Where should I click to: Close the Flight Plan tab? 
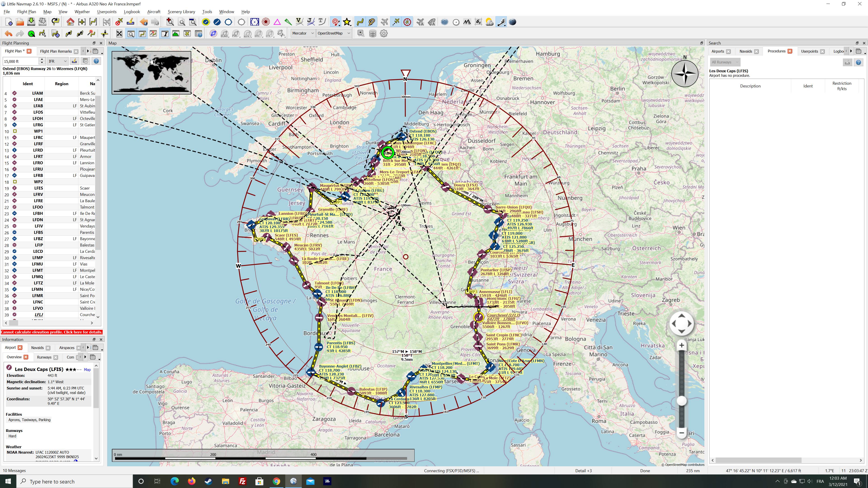29,51
